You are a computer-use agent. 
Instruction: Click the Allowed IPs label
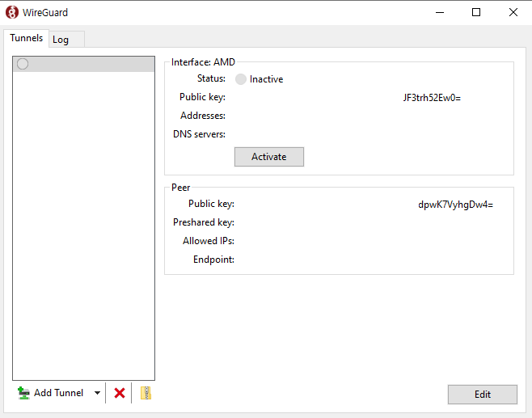pos(209,241)
